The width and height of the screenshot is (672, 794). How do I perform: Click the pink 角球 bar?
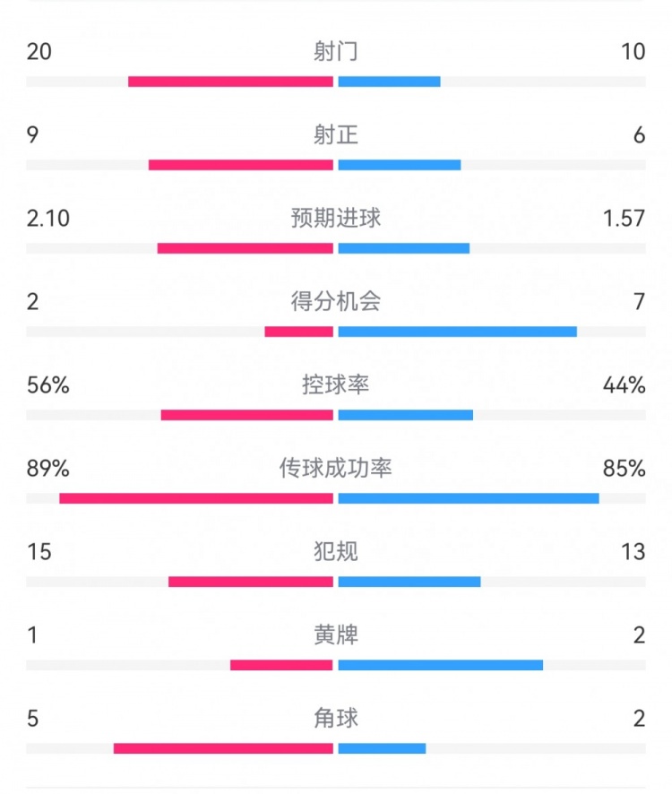(223, 748)
